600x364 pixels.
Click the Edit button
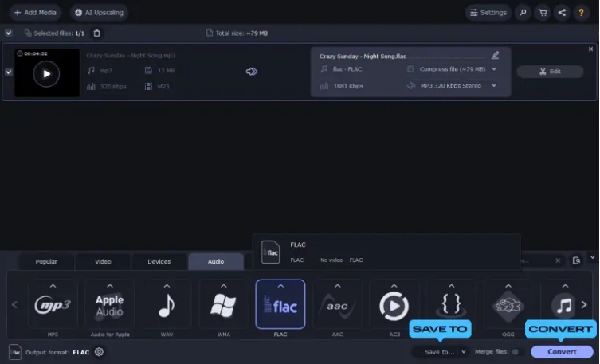(550, 72)
